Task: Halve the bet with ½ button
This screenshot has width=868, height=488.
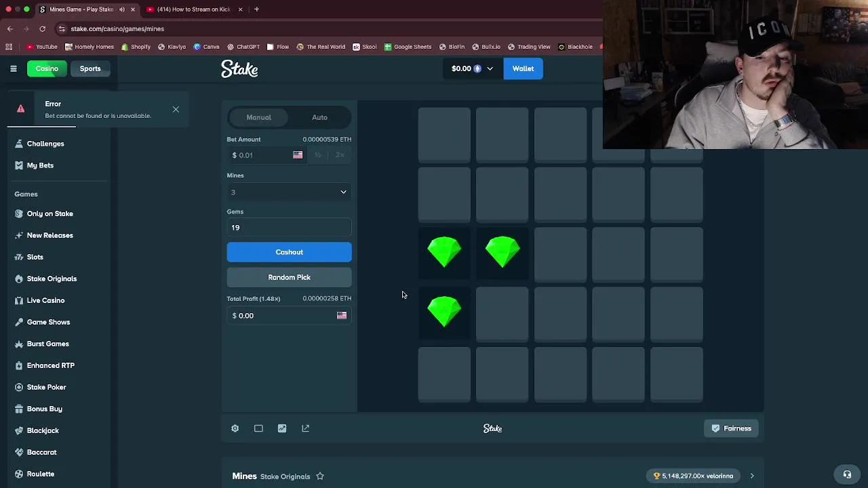Action: click(x=317, y=155)
